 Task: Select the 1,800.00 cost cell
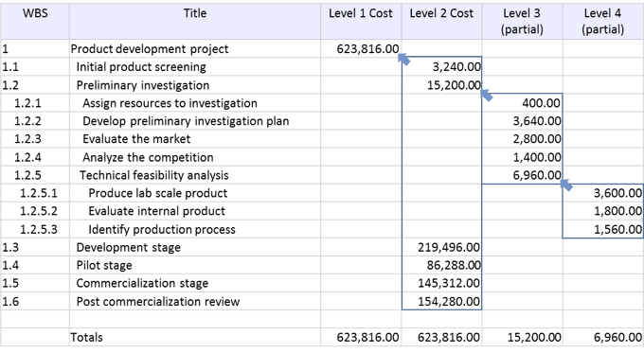pos(603,211)
